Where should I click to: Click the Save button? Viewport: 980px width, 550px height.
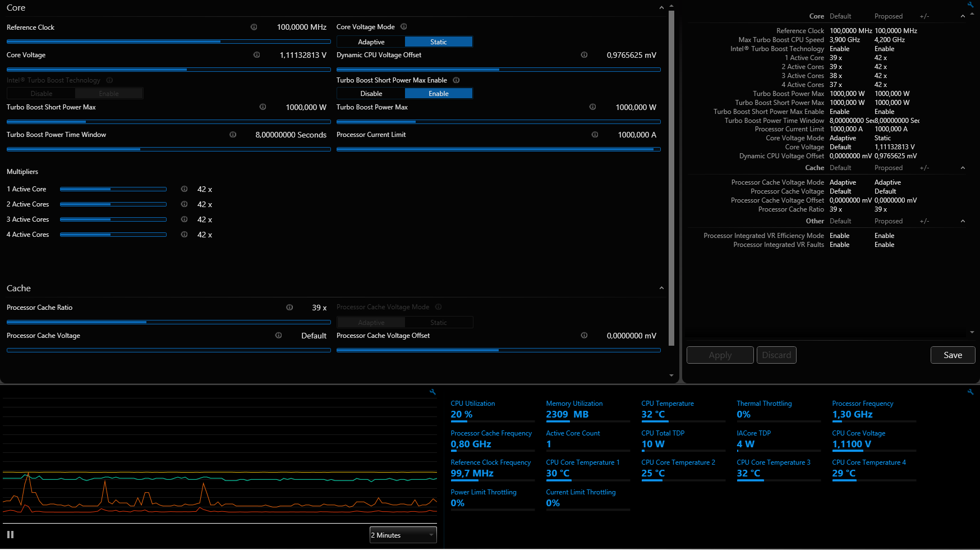(x=953, y=355)
